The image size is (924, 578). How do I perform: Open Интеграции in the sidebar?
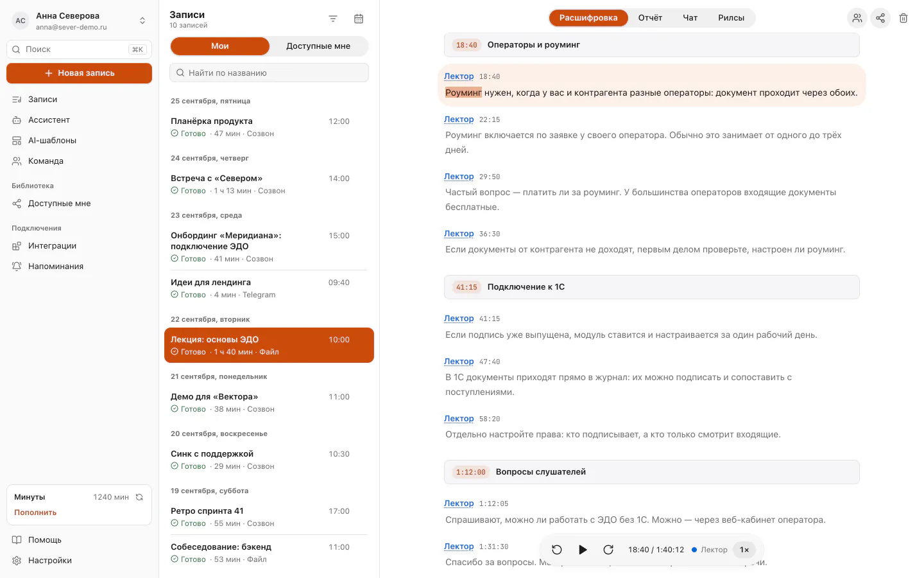[x=79, y=246]
